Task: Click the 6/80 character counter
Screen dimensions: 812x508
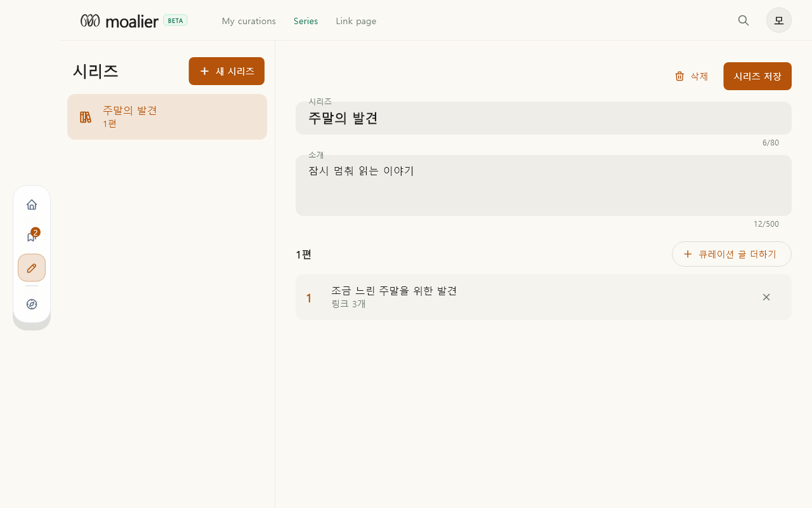Action: [x=771, y=143]
